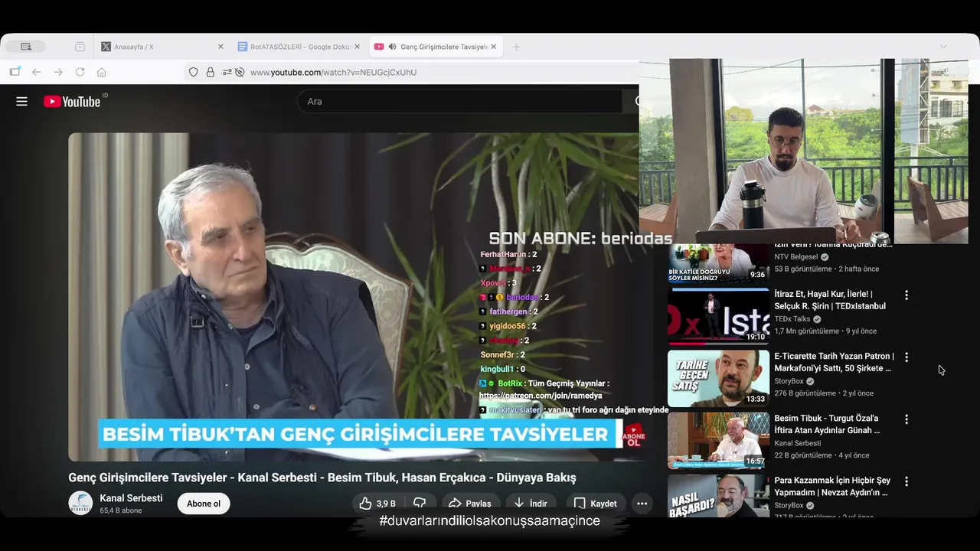Open the Kanal Serbesti channel avatar
Viewport: 980px width, 551px height.
pos(80,503)
